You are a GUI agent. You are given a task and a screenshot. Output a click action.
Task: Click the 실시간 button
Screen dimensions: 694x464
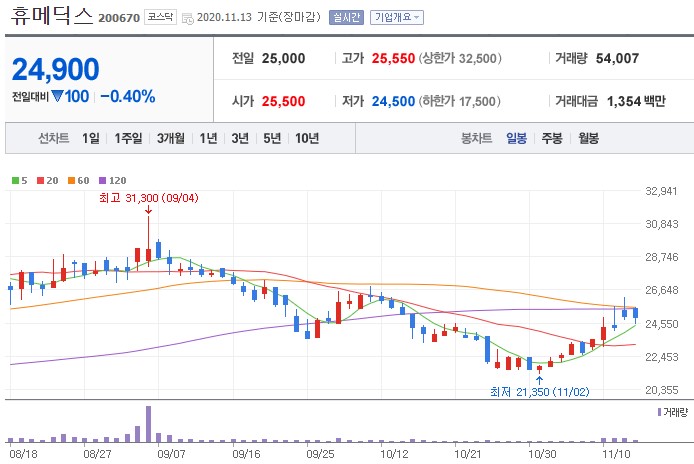tap(346, 17)
